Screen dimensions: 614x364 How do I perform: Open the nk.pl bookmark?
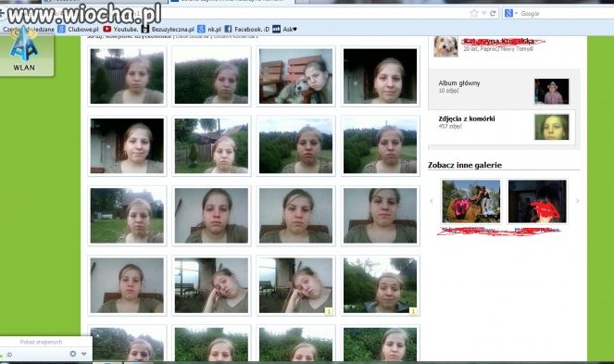(209, 30)
